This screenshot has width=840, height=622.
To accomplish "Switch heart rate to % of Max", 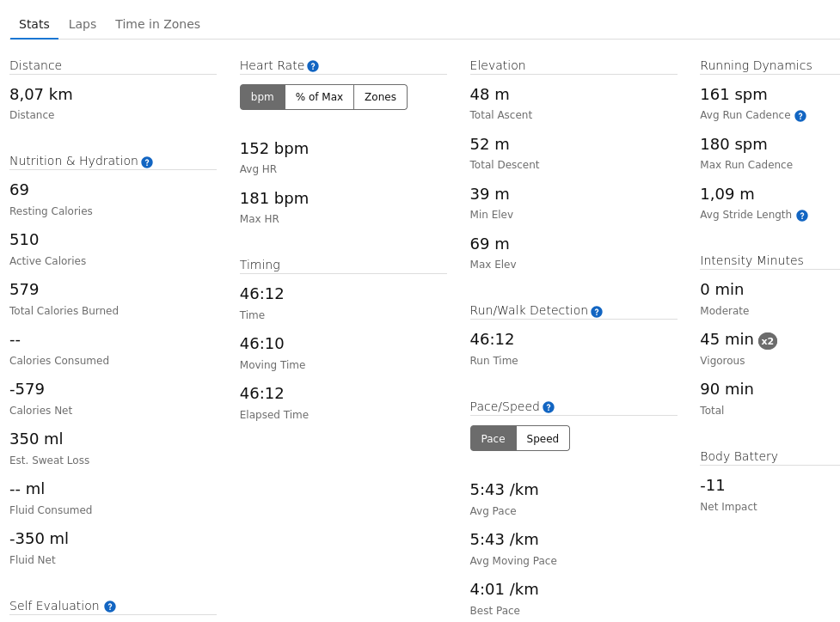I will 319,97.
